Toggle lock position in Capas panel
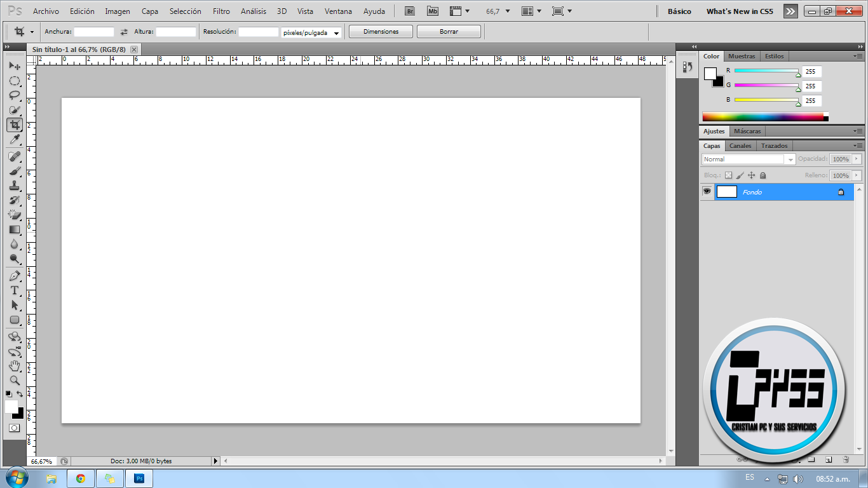868x488 pixels. (751, 175)
